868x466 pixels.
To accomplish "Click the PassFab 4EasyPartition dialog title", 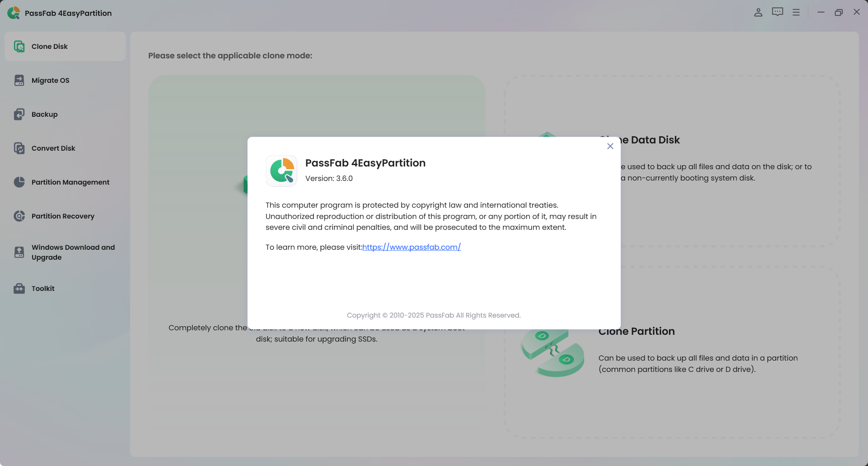I will 365,163.
